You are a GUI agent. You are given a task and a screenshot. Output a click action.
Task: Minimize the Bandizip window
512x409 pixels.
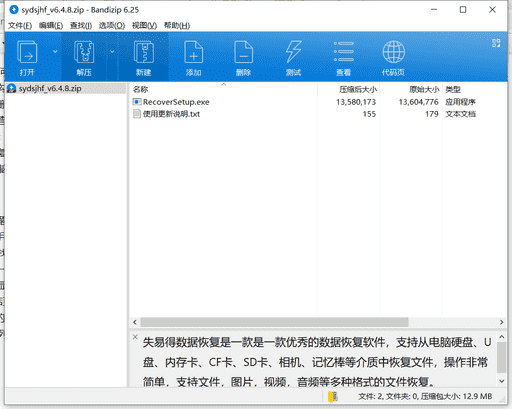(x=434, y=10)
